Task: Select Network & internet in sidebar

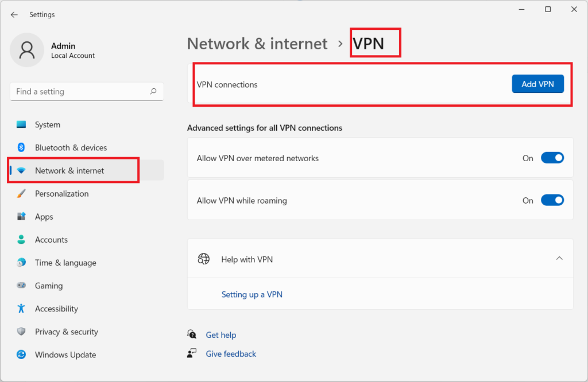Action: pos(87,170)
